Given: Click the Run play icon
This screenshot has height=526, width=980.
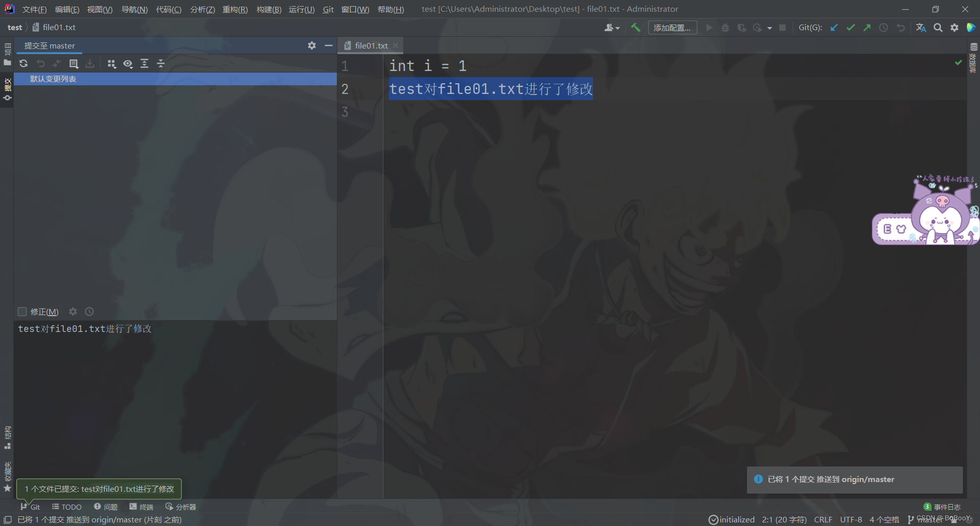Looking at the screenshot, I should click(709, 28).
